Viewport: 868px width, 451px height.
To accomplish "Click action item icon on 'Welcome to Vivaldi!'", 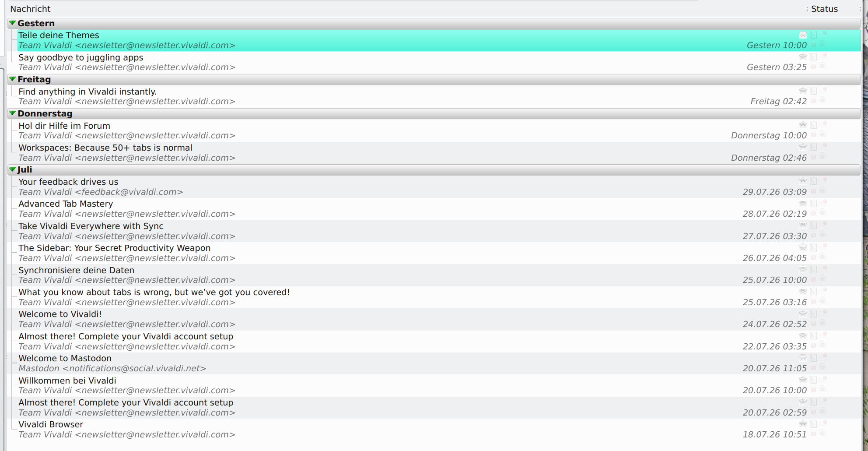I will 814,314.
